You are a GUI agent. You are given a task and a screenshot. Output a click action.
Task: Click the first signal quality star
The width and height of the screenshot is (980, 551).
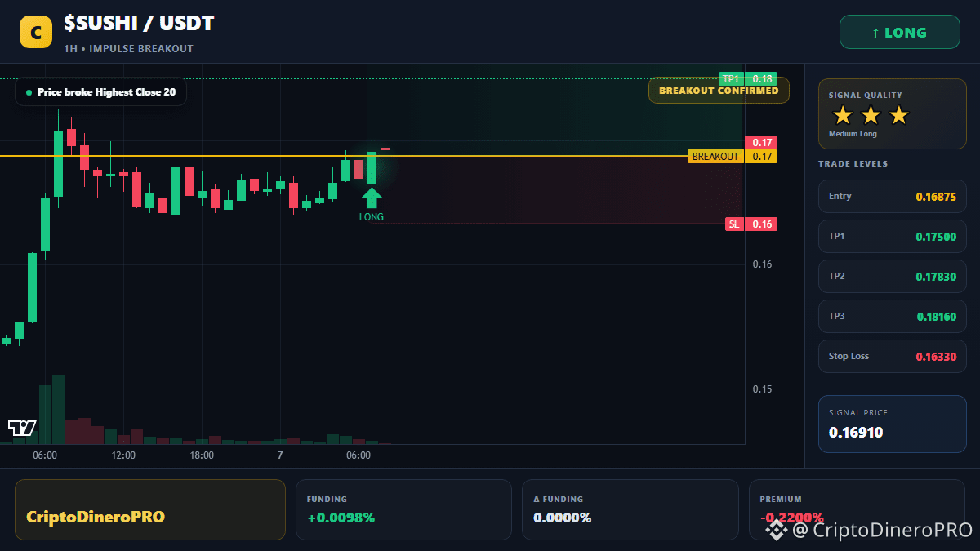click(x=843, y=115)
